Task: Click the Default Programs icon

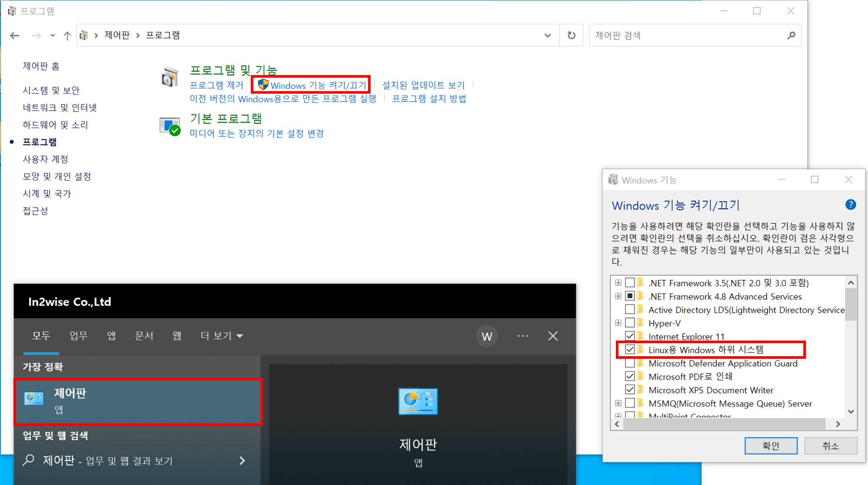Action: [170, 126]
